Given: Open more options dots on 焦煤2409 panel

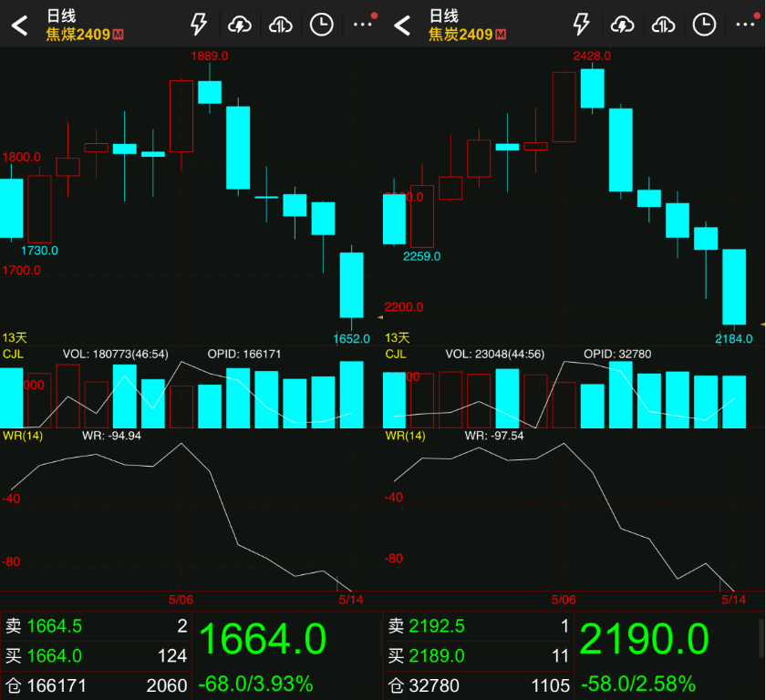Looking at the screenshot, I should [363, 25].
